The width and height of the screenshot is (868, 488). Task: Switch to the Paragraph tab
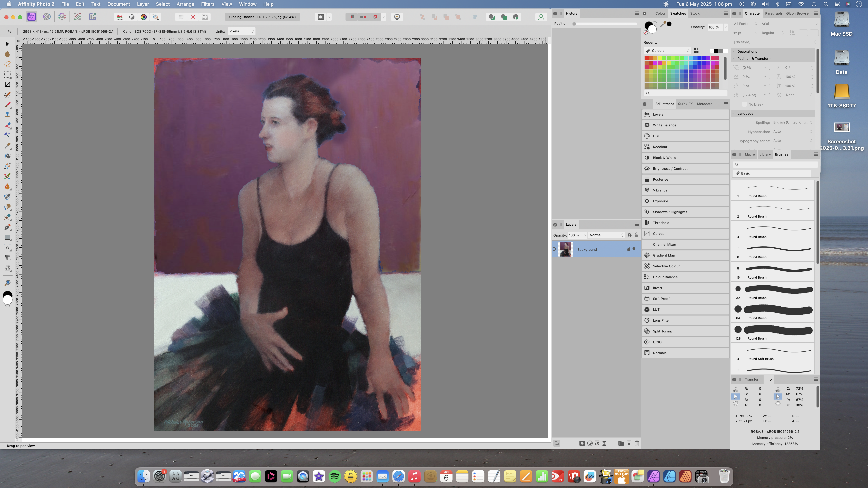(x=773, y=14)
